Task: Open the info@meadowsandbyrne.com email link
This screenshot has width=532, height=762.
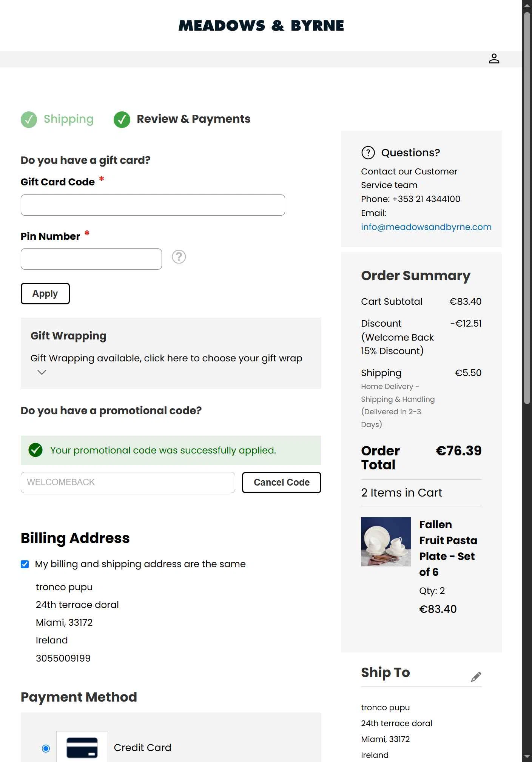Action: point(426,227)
